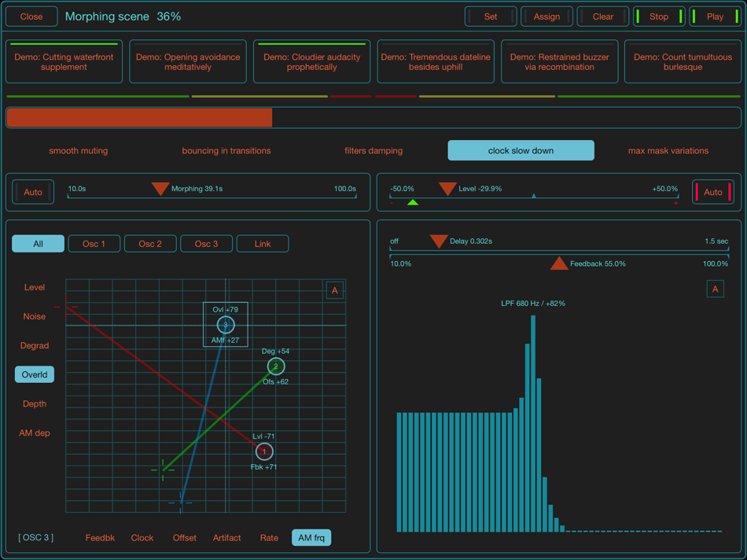Select oscillator node 2 on the morph pad
Image resolution: width=747 pixels, height=560 pixels.
tap(275, 366)
